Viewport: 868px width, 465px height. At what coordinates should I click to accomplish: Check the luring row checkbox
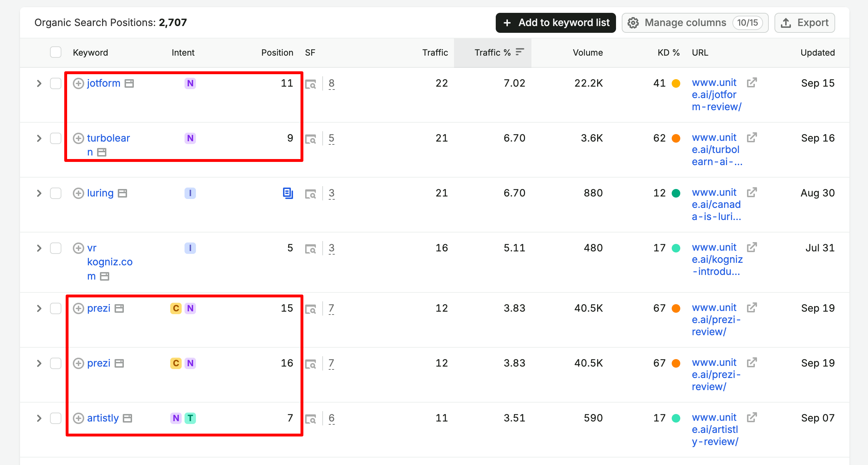click(56, 193)
